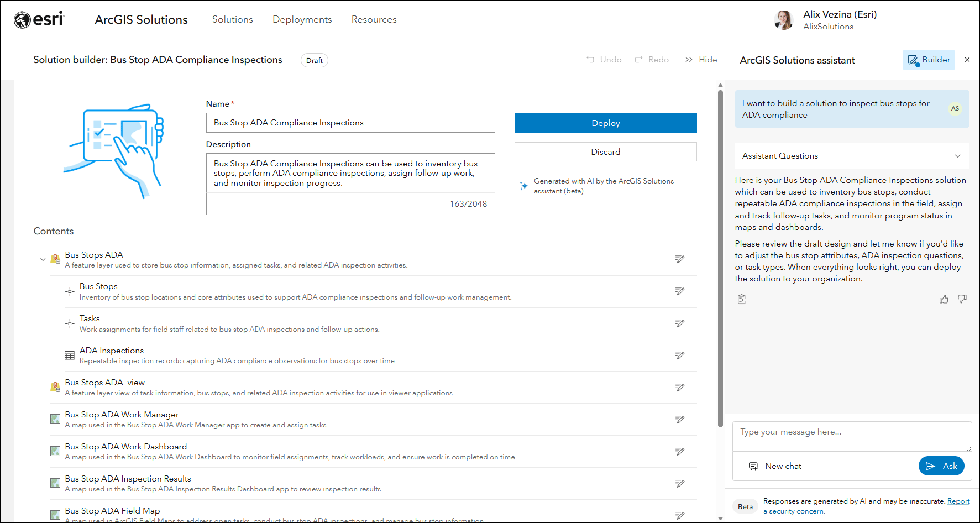Select Bus Stop ADA Inspection Results title

(128, 479)
